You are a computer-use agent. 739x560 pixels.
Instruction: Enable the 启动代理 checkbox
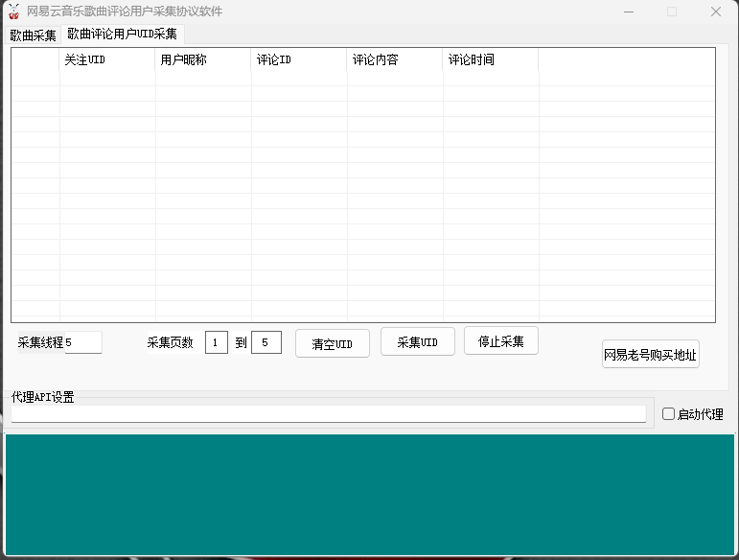[669, 414]
